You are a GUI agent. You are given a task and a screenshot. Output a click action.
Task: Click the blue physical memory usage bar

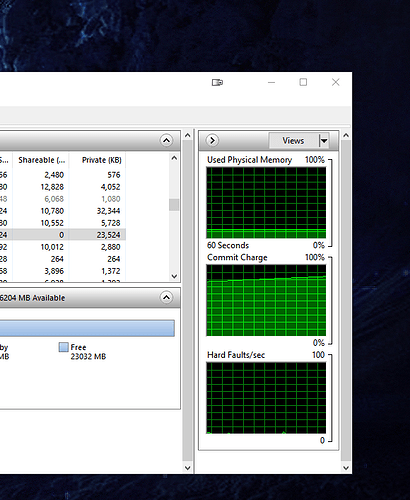[x=87, y=328]
